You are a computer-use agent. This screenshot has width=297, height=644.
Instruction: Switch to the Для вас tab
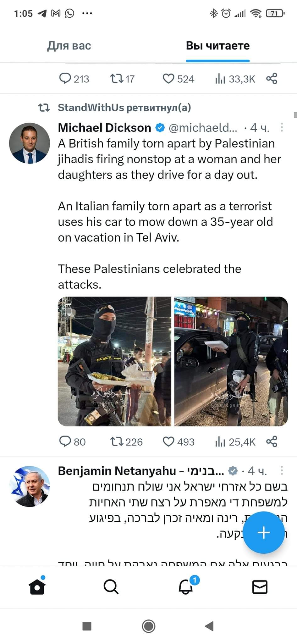(69, 46)
